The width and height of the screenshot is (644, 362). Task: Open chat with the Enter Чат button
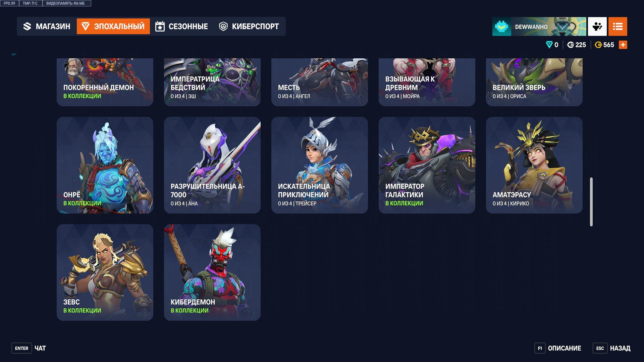pyautogui.click(x=29, y=348)
